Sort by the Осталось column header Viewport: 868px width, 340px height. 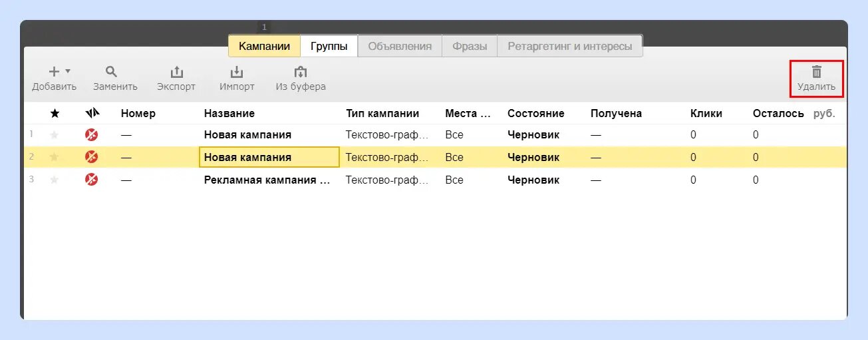pyautogui.click(x=778, y=114)
